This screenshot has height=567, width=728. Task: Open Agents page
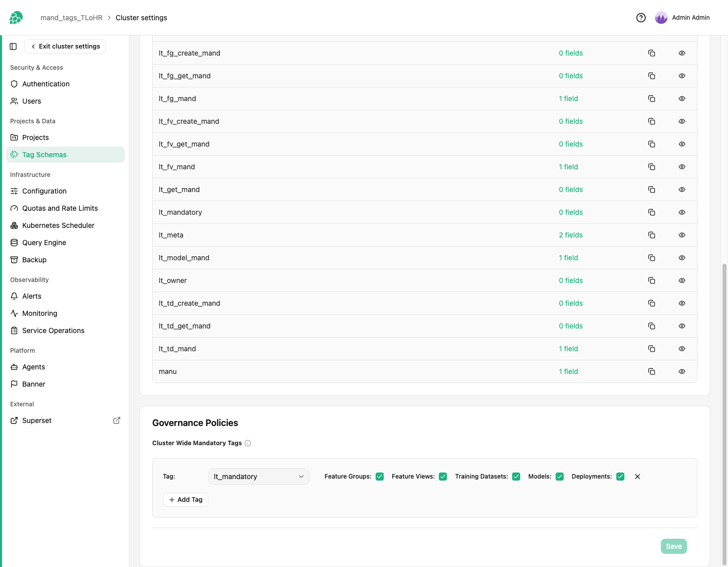click(65, 367)
